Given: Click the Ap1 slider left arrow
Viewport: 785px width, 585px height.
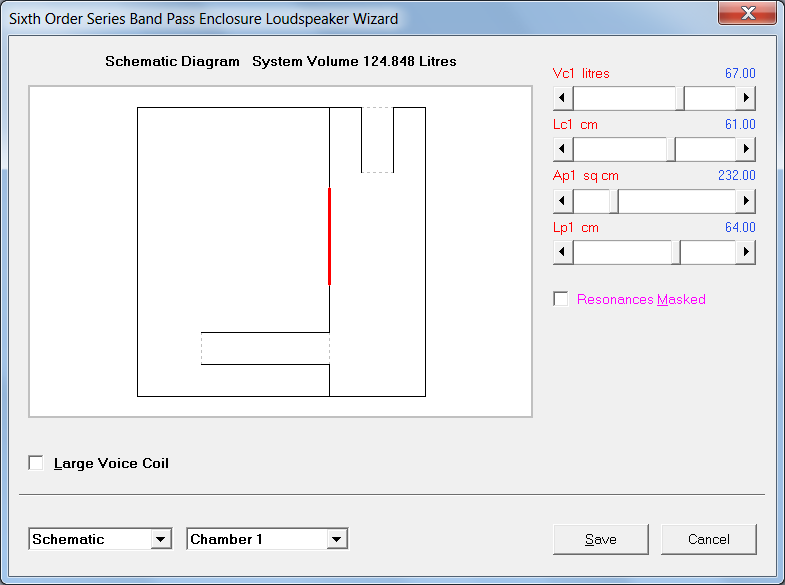Looking at the screenshot, I should (563, 201).
